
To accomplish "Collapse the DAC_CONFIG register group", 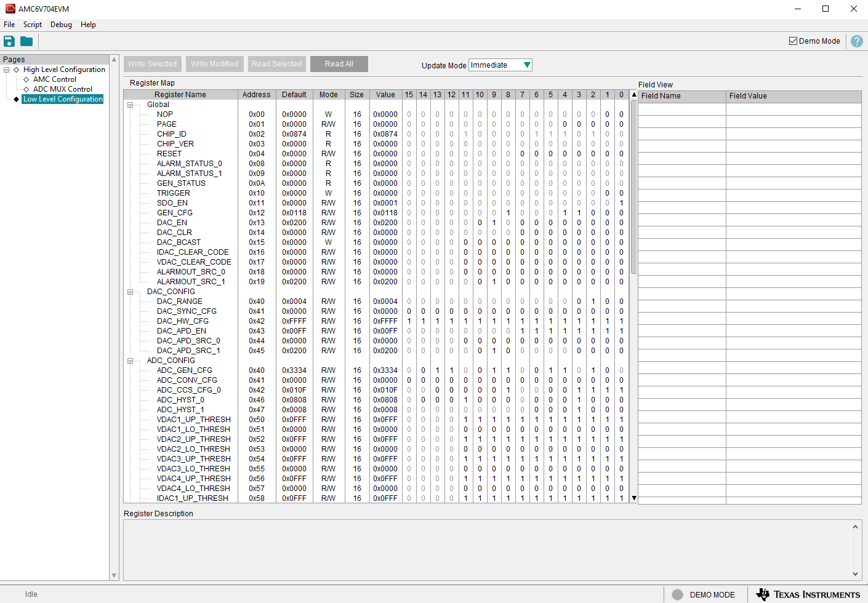I will 130,292.
